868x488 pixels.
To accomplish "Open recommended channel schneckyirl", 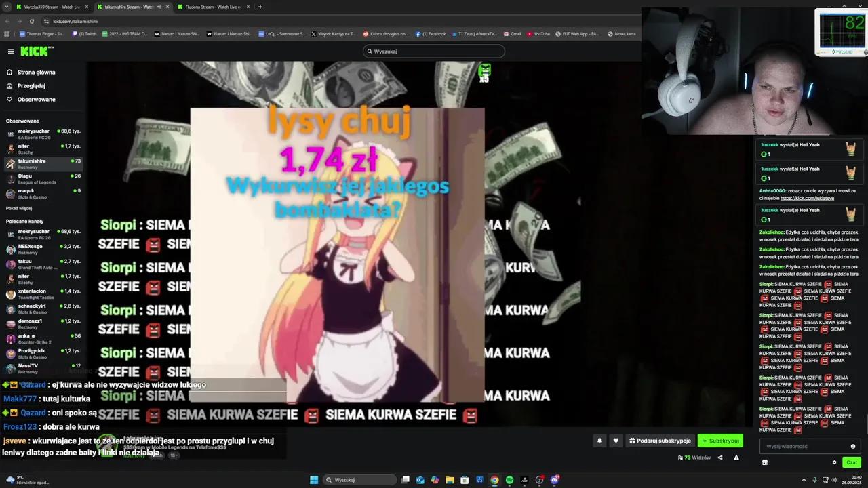I will (x=43, y=308).
